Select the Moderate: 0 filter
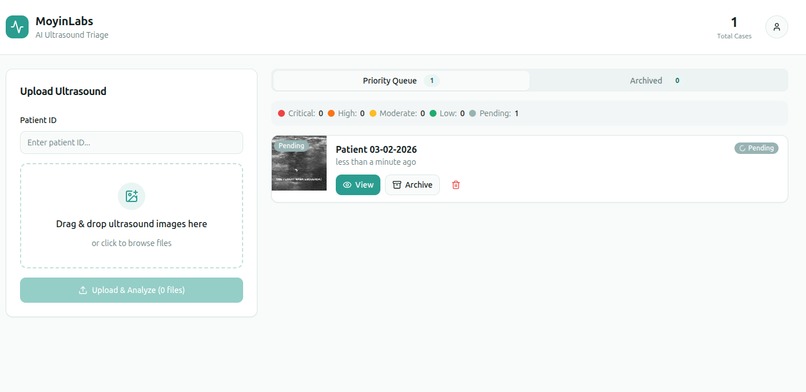The height and width of the screenshot is (392, 806). click(397, 113)
